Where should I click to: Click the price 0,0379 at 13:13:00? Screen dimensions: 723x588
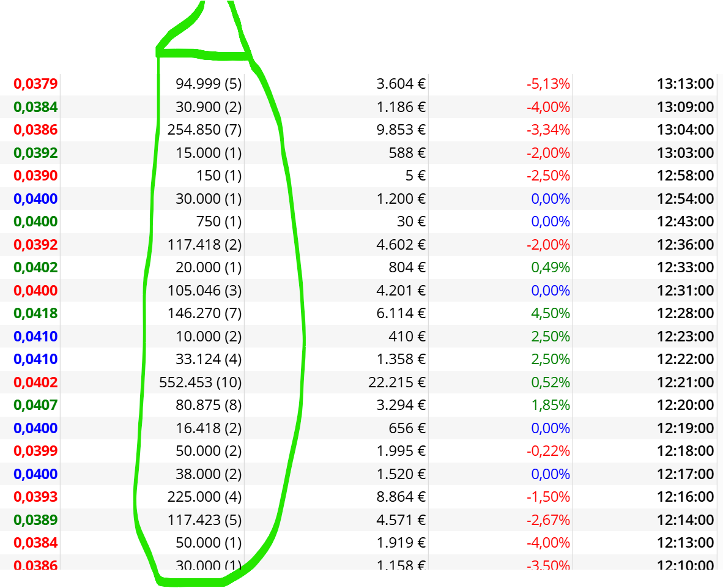pos(35,84)
